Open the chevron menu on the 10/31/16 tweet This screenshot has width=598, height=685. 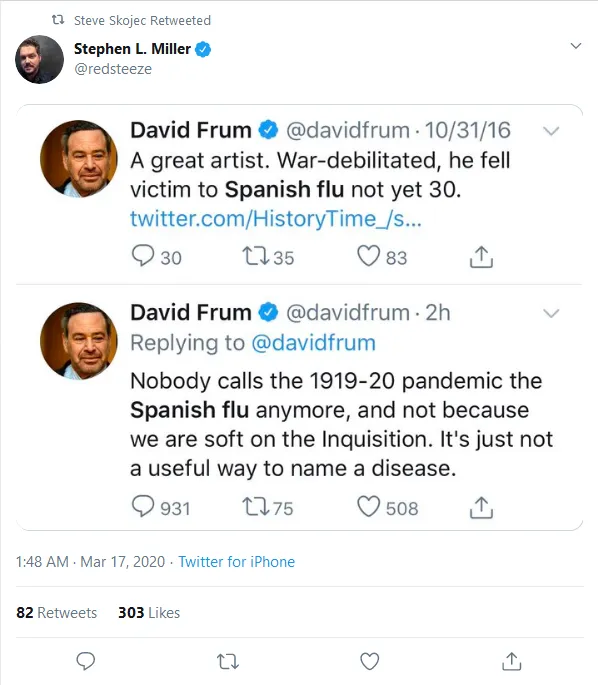551,131
